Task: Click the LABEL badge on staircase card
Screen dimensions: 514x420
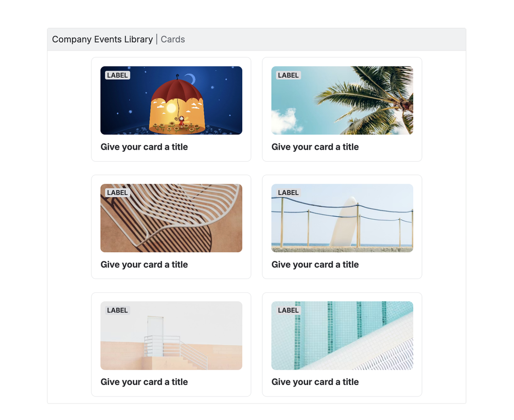Action: coord(117,310)
